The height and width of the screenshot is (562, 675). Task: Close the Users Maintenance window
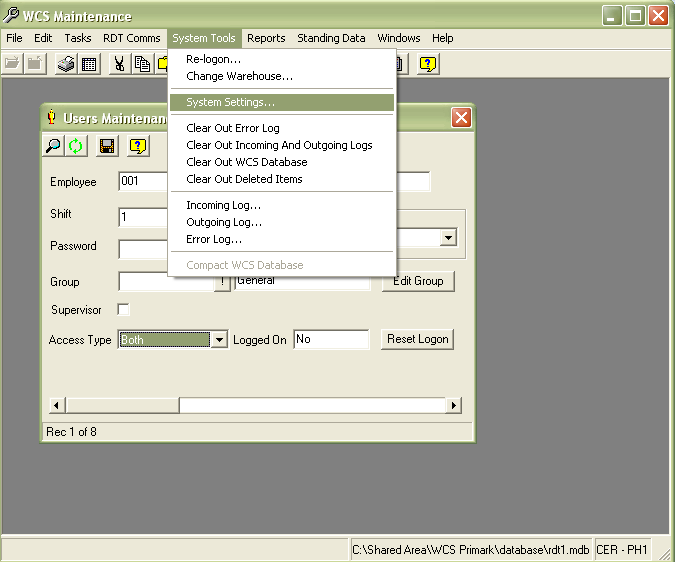[x=461, y=117]
